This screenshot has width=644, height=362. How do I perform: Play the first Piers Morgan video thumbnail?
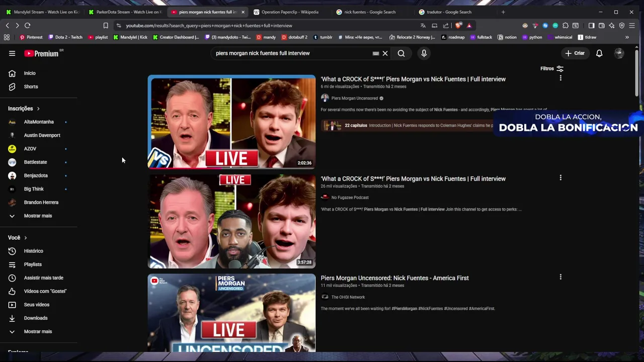231,122
